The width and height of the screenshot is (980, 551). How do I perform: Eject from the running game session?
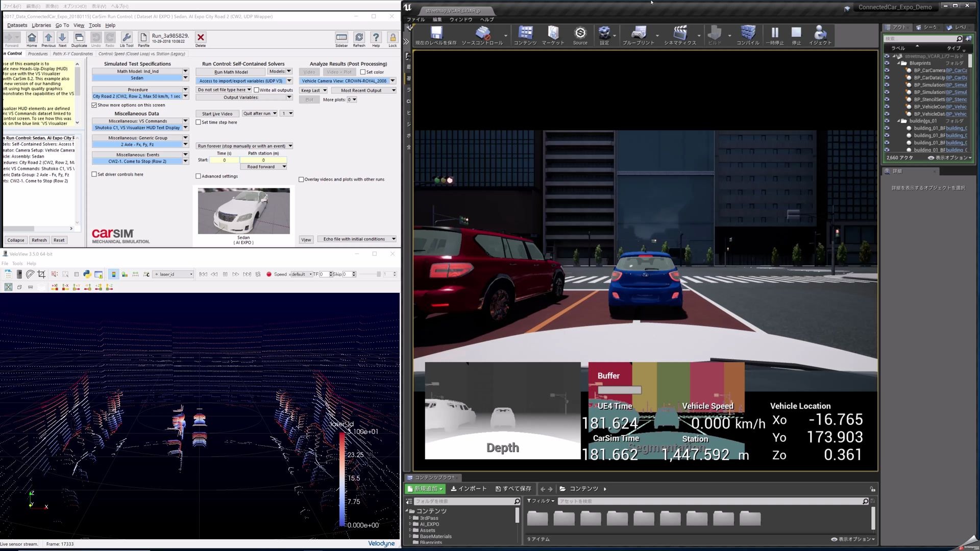820,34
